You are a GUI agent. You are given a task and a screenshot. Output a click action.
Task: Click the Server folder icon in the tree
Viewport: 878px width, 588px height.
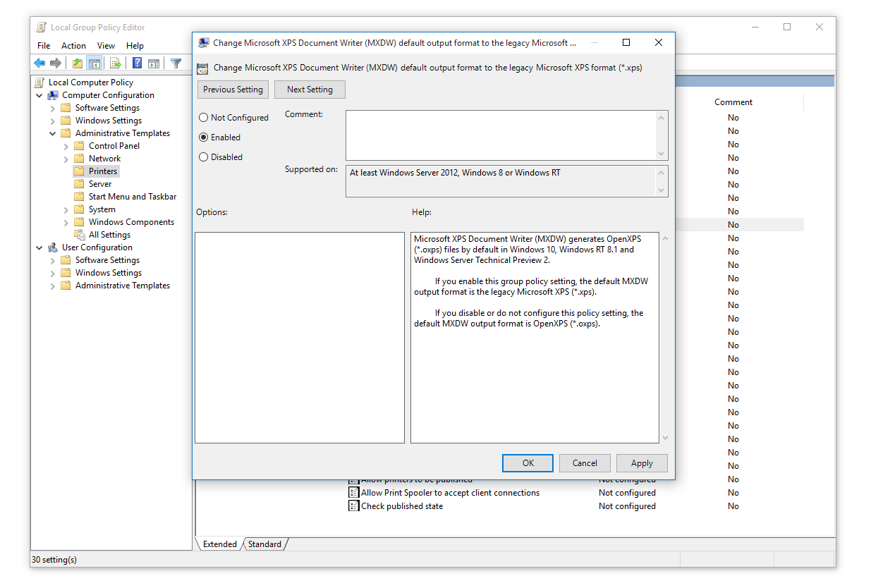tap(79, 184)
